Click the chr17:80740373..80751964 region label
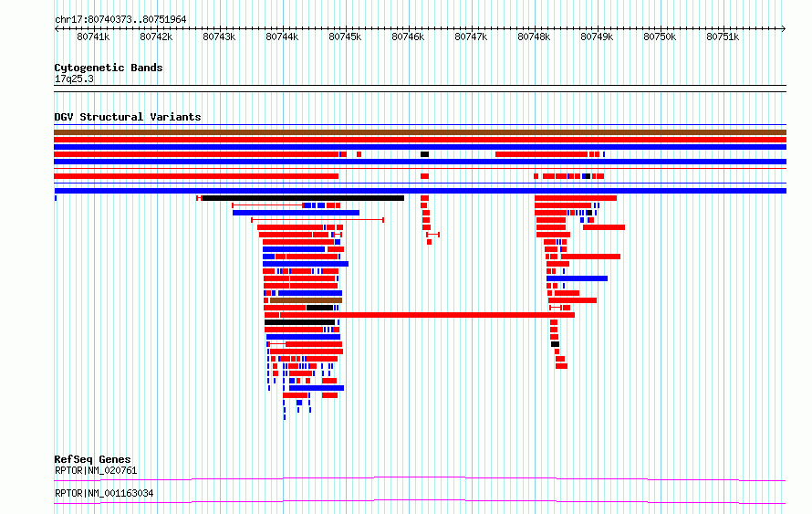This screenshot has height=514, width=812. click(x=120, y=20)
